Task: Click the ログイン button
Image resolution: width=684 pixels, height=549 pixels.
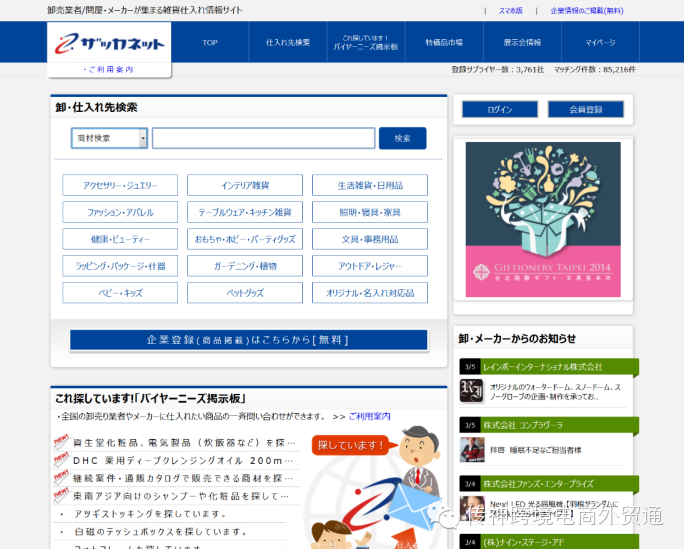Action: tap(500, 109)
